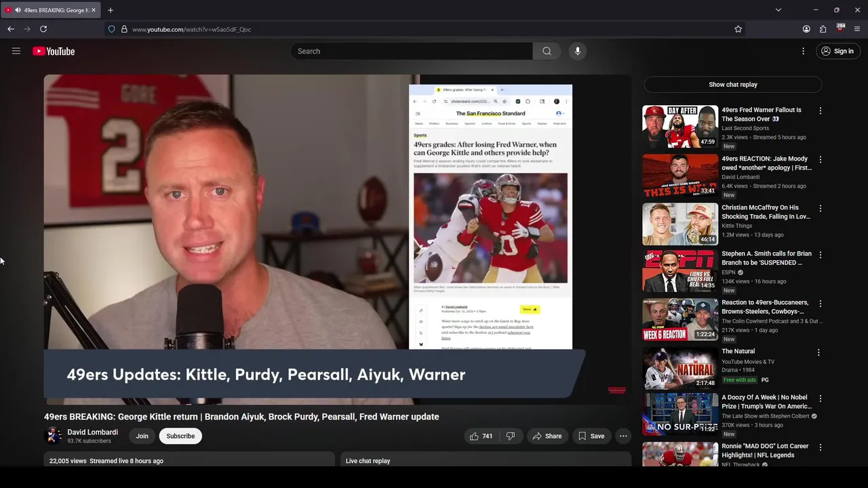Save the video to a playlist
This screenshot has height=488, width=868.
coord(591,436)
